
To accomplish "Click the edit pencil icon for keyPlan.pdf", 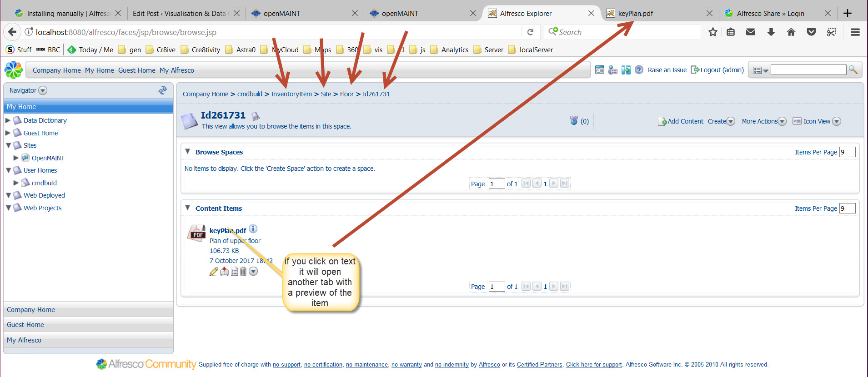I will click(x=214, y=271).
